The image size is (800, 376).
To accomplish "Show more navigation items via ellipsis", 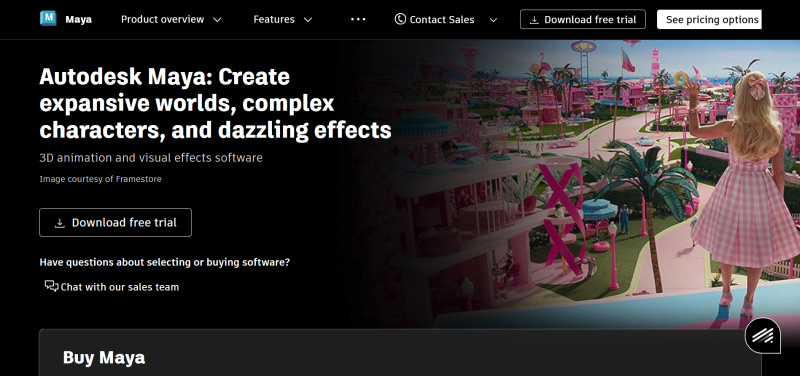I will click(358, 19).
